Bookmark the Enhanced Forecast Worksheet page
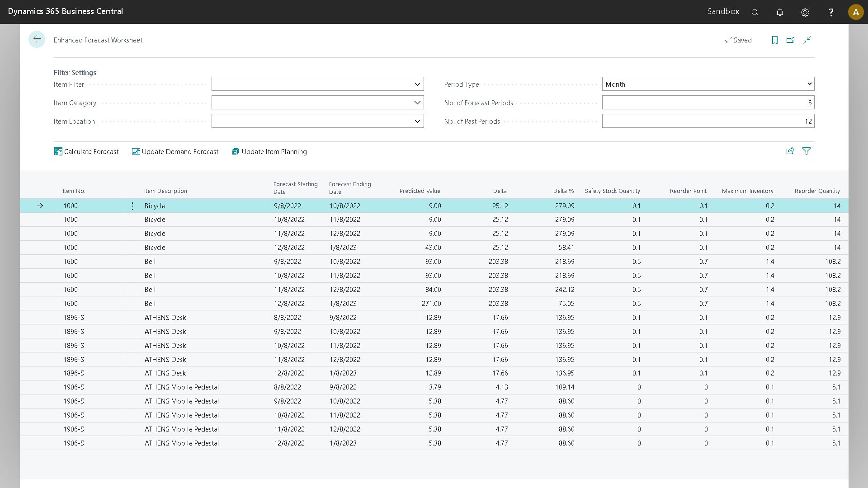 pos(775,40)
